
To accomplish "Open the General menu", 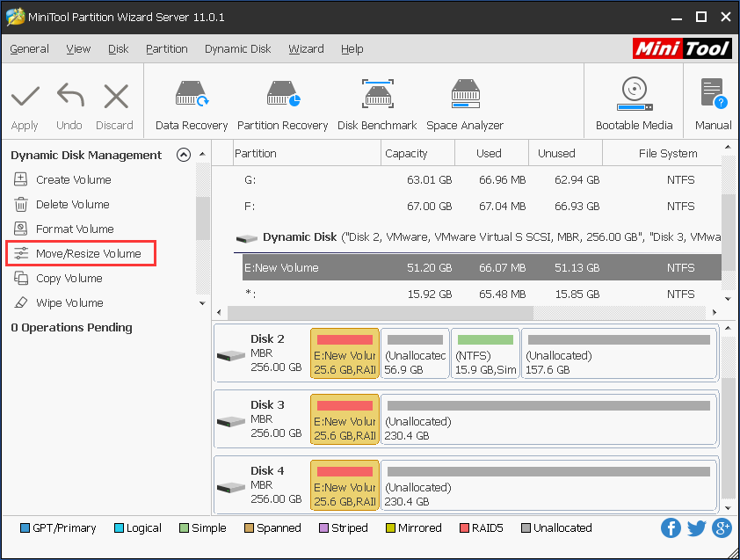I will 29,49.
